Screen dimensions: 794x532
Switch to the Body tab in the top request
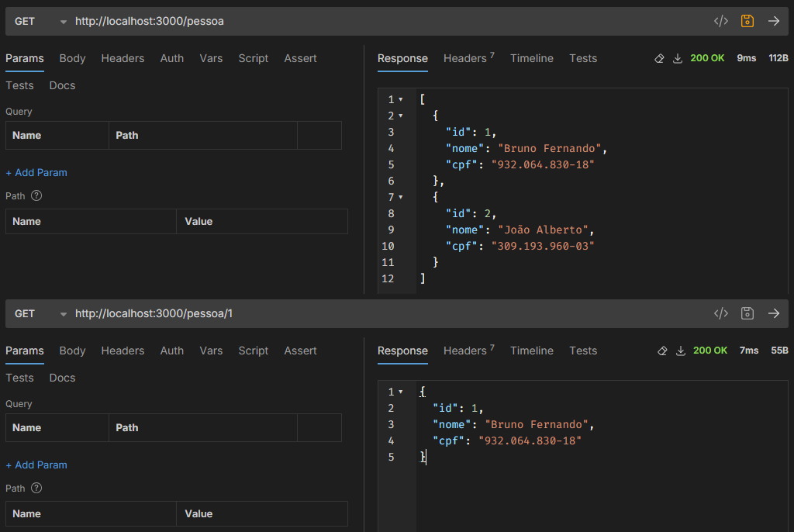point(72,58)
